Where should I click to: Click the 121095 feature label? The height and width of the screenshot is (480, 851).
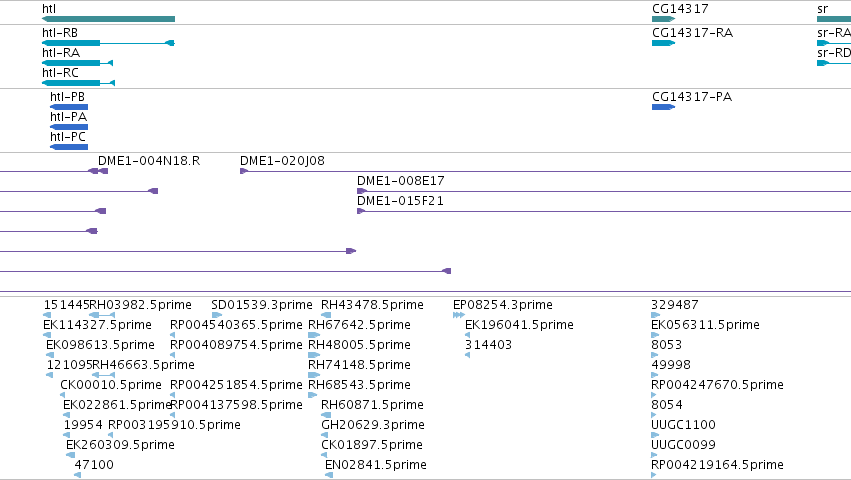click(x=69, y=365)
